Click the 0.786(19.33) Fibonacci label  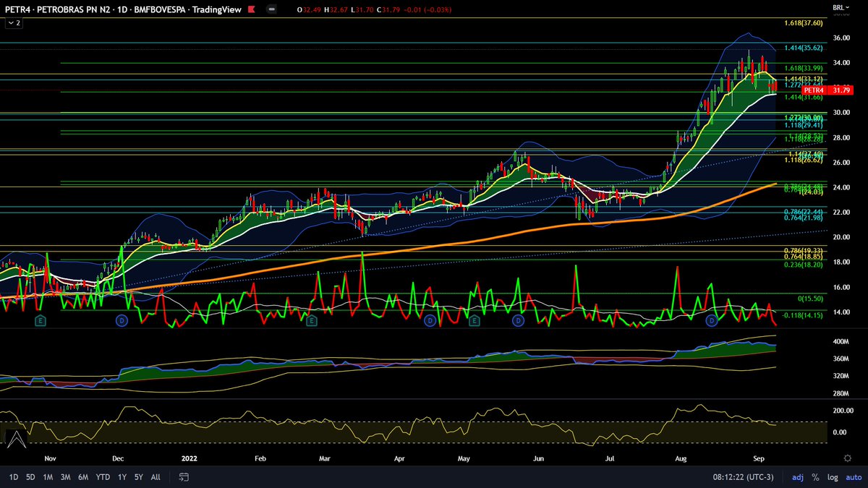804,249
